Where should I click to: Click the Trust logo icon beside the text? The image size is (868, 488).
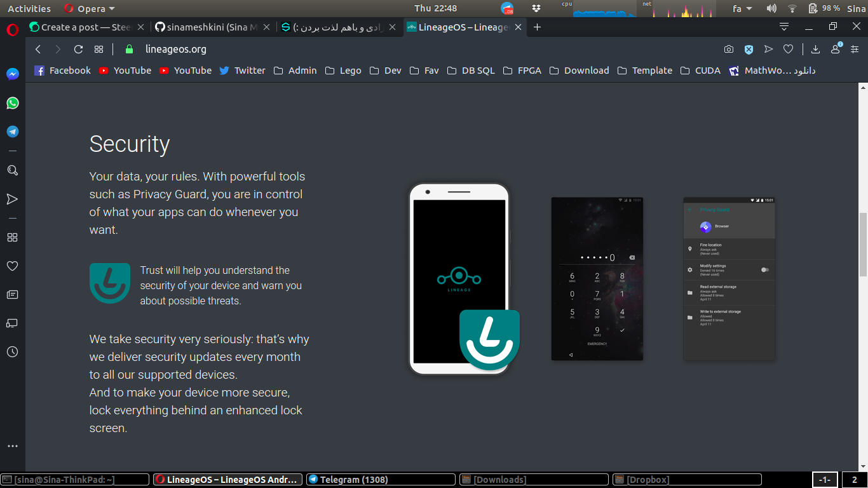[x=110, y=283]
